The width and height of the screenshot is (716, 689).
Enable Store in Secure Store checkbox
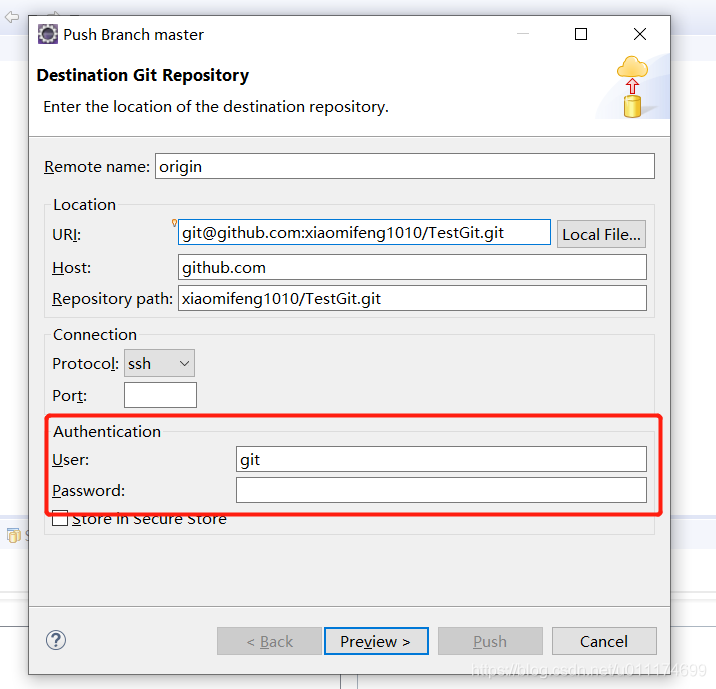point(60,519)
